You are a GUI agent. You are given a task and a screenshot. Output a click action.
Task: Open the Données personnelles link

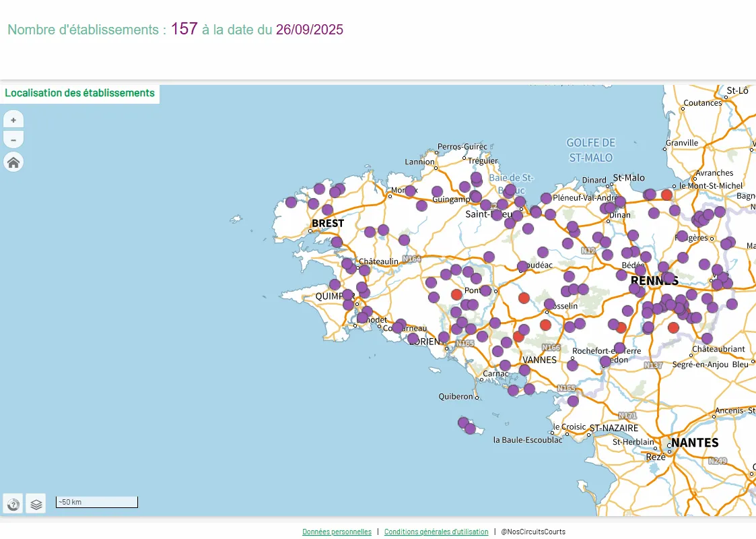pos(337,532)
